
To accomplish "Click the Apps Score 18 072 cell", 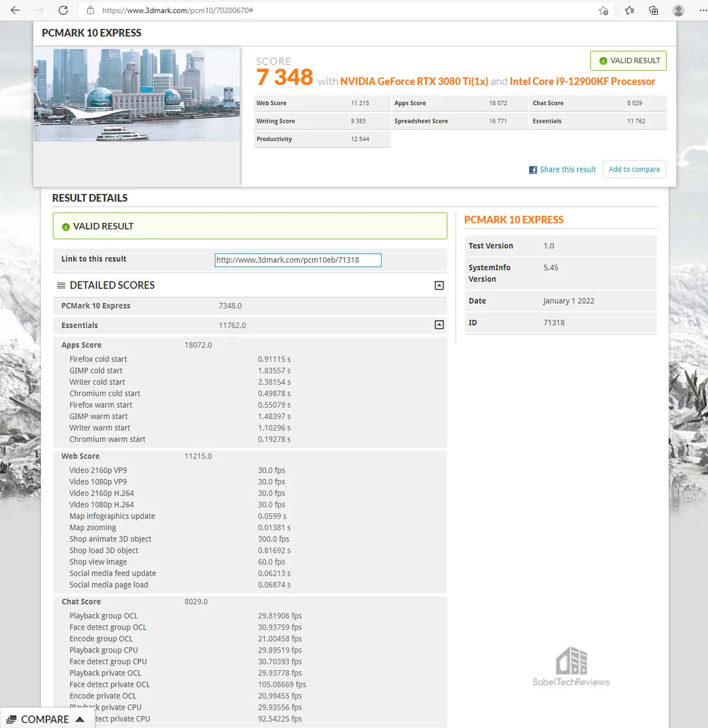I will 460,103.
